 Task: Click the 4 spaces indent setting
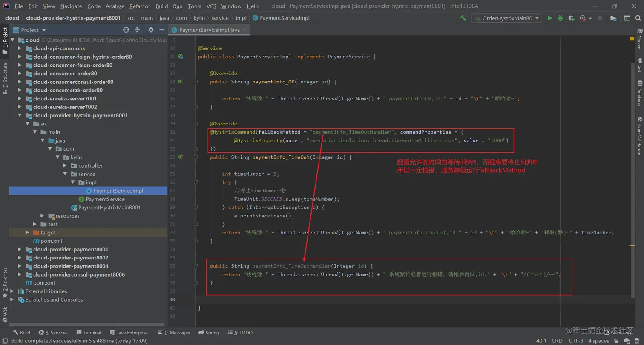(x=598, y=341)
